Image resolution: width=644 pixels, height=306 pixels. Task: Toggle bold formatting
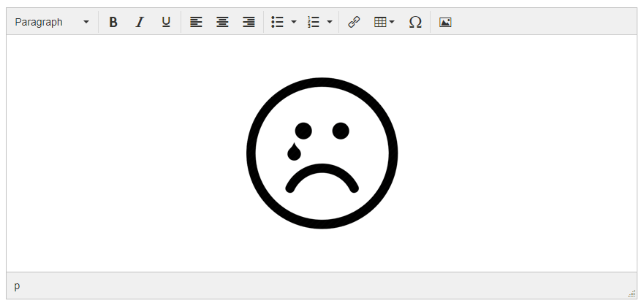click(x=113, y=22)
